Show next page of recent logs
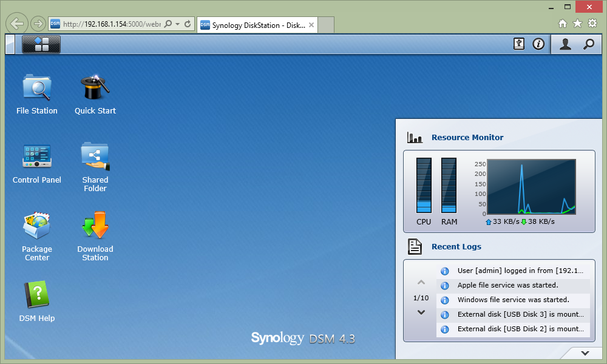 pos(421,312)
